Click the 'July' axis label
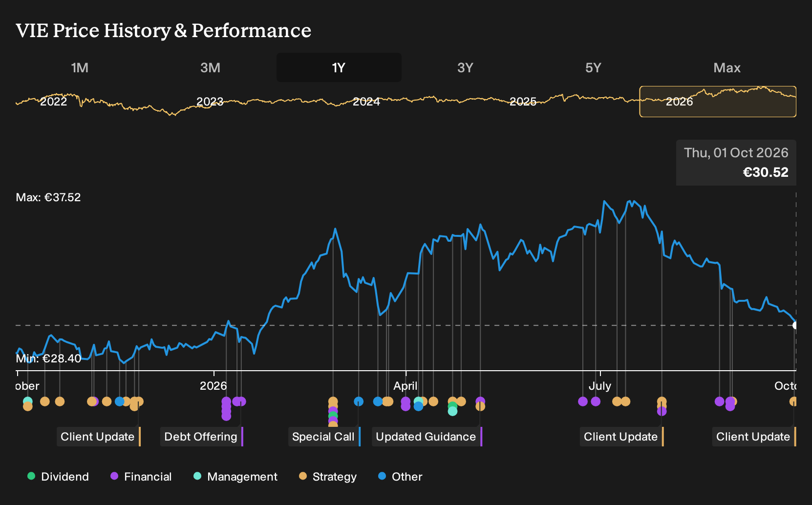This screenshot has height=505, width=812. coord(600,386)
